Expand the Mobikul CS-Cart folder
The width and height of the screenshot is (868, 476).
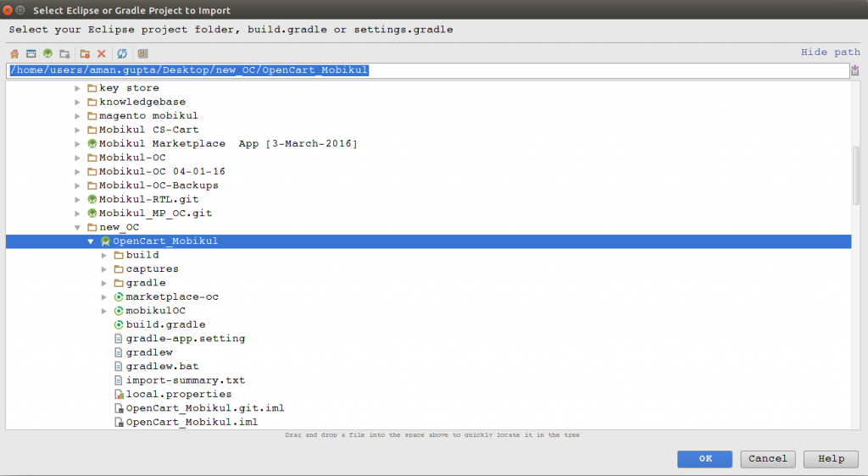pyautogui.click(x=77, y=130)
